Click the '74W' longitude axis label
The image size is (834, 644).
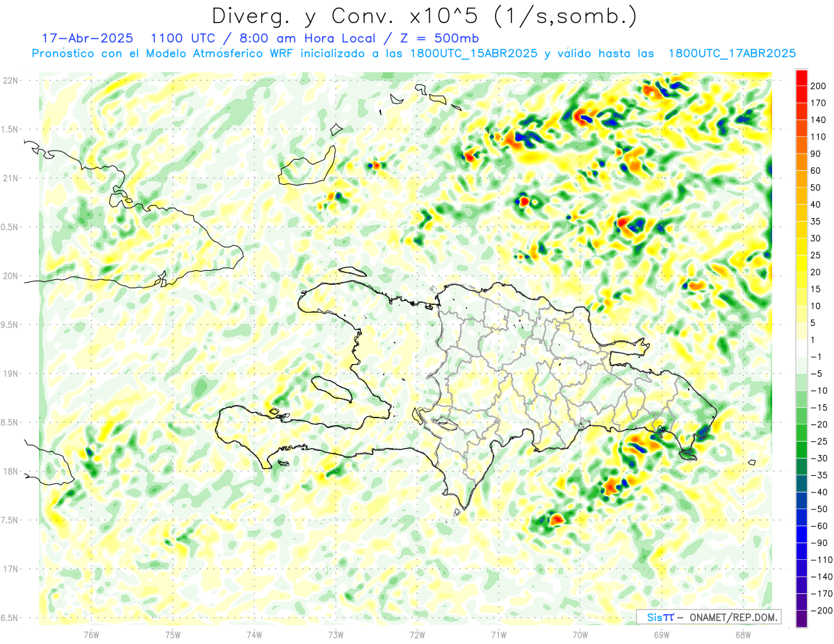click(x=254, y=635)
